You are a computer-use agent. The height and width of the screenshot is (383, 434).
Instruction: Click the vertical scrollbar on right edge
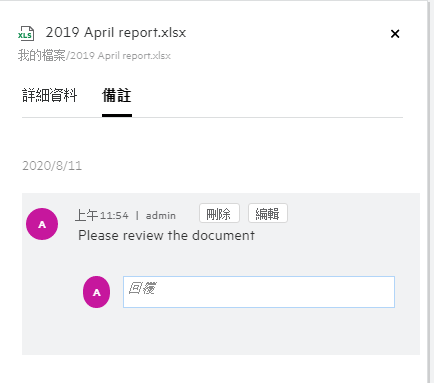[x=430, y=191]
